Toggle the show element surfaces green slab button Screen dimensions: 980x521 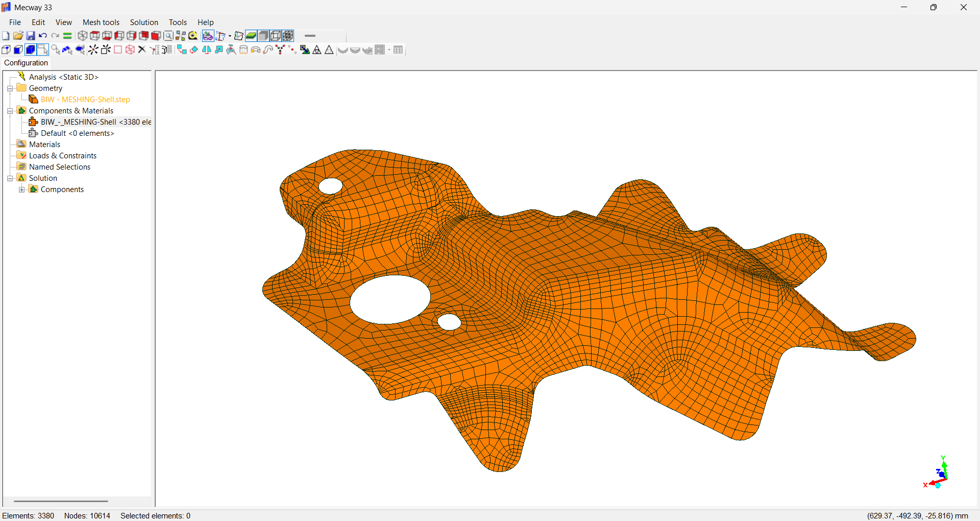251,36
